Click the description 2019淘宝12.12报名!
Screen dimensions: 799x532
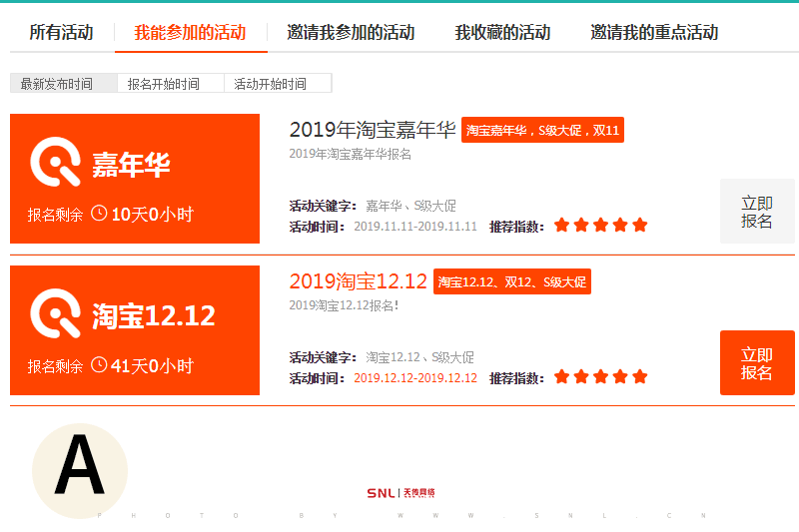click(x=344, y=306)
